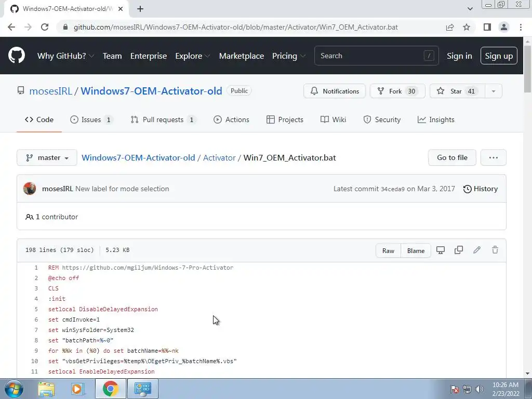
Task: Click the GitHub search field
Action: pyautogui.click(x=376, y=56)
